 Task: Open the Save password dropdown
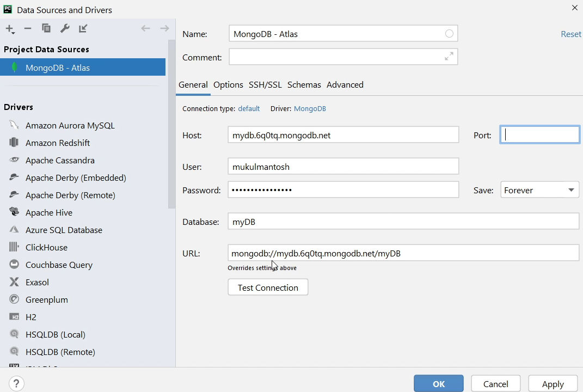[x=539, y=190]
